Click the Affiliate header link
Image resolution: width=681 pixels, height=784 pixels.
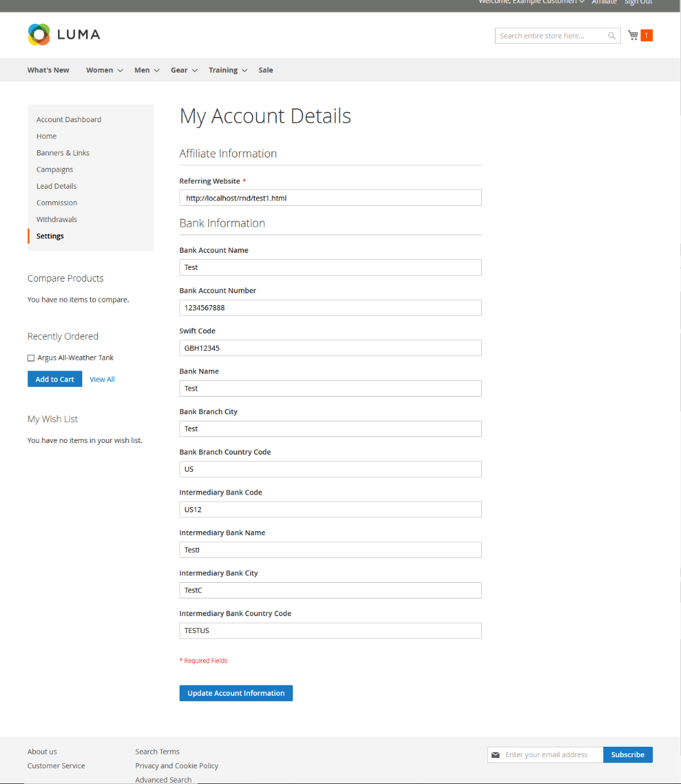click(604, 3)
